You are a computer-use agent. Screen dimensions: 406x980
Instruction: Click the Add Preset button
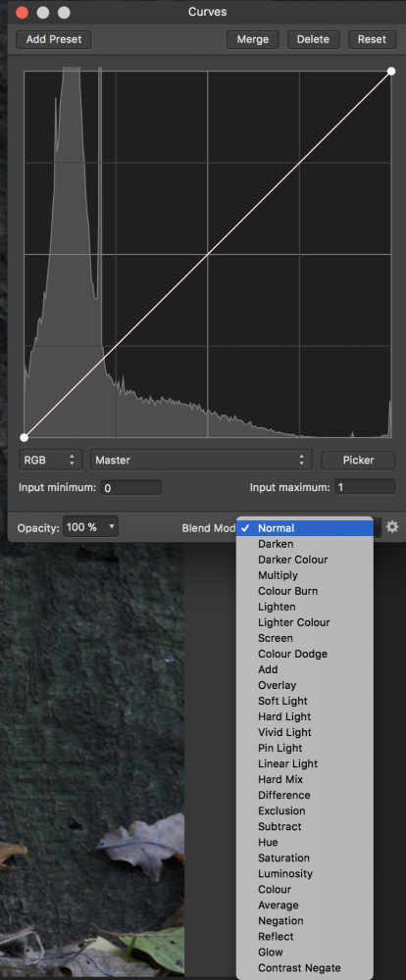tap(53, 39)
